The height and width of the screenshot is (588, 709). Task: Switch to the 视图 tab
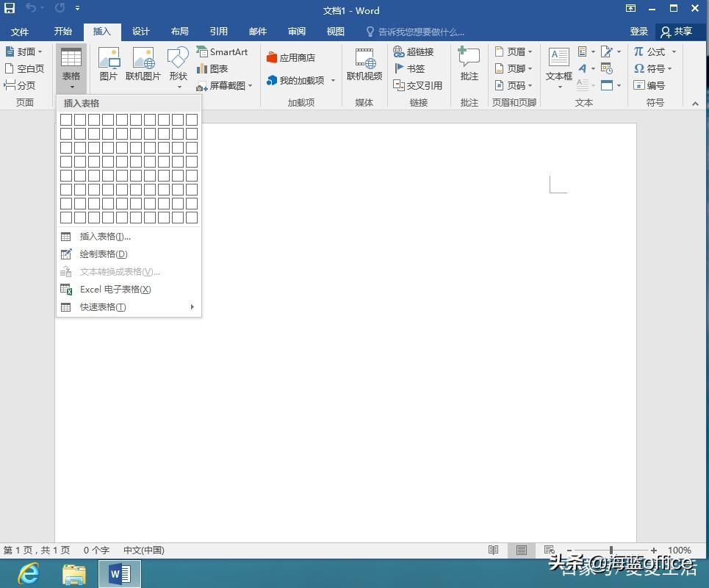point(336,31)
